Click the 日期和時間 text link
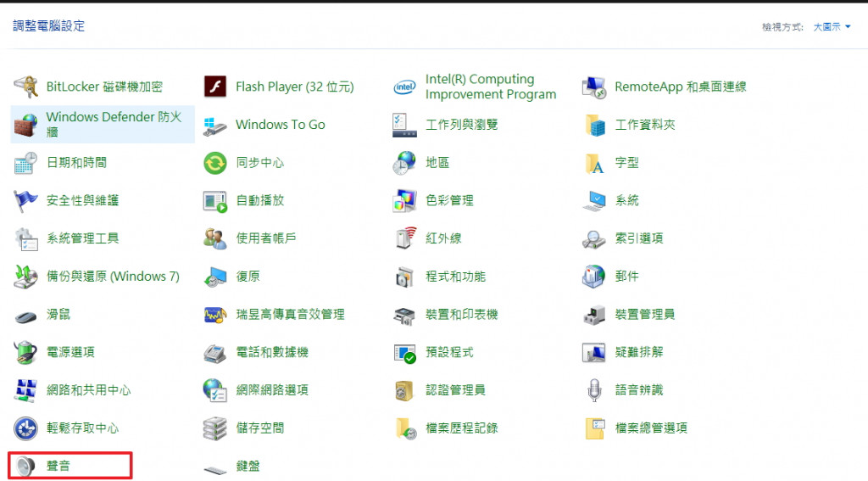 click(x=76, y=163)
